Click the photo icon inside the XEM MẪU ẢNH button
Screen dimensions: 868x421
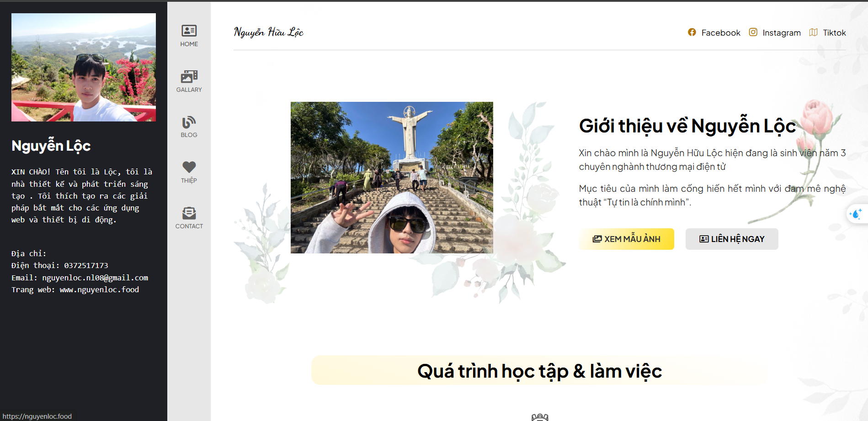596,238
